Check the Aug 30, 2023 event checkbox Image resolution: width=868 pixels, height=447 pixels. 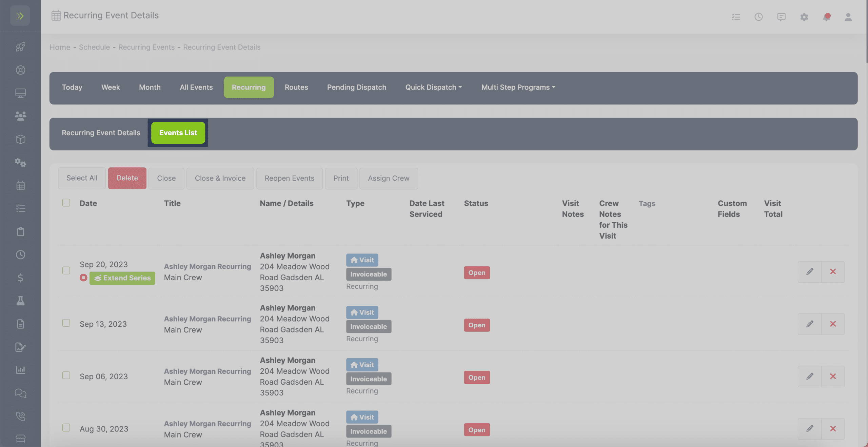coord(66,428)
